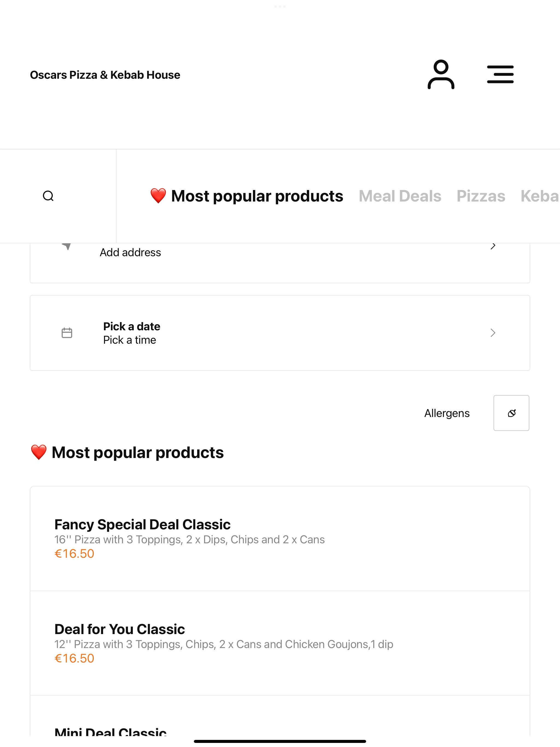The image size is (560, 747).
Task: Open the hamburger menu
Action: click(500, 75)
